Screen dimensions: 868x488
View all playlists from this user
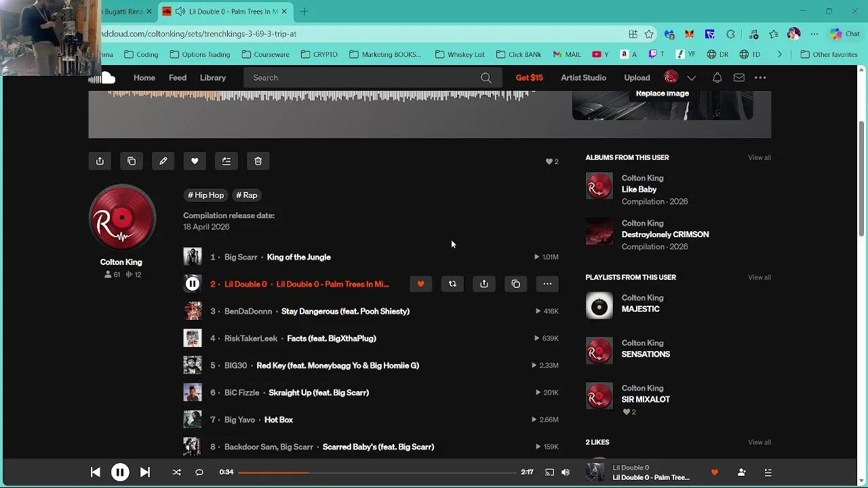[759, 277]
